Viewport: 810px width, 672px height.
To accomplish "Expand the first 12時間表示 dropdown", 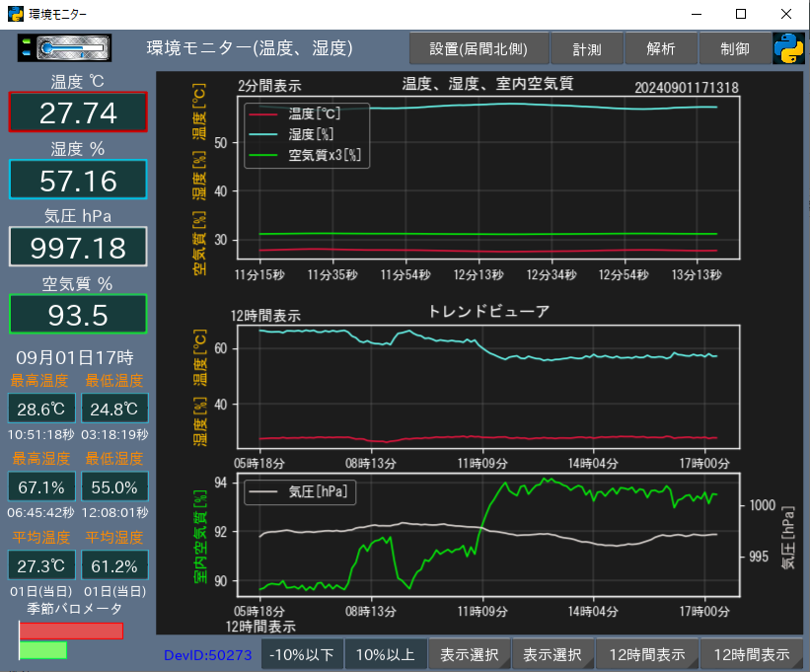I will pos(646,654).
